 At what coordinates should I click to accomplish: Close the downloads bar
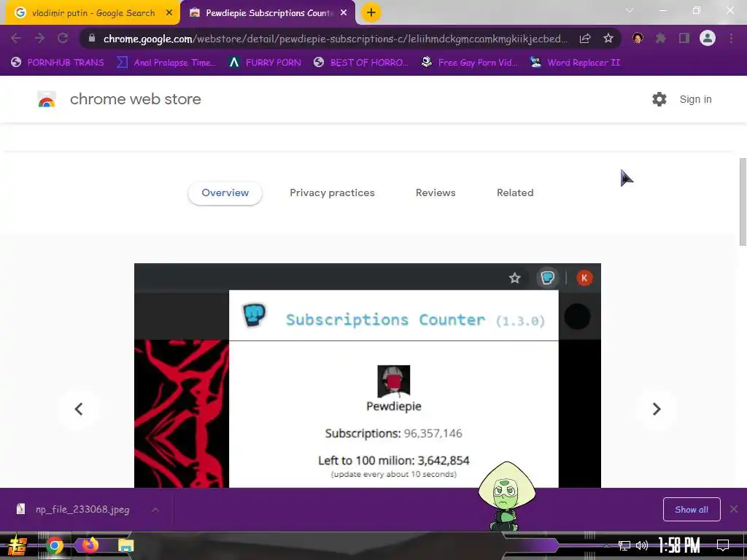[734, 509]
